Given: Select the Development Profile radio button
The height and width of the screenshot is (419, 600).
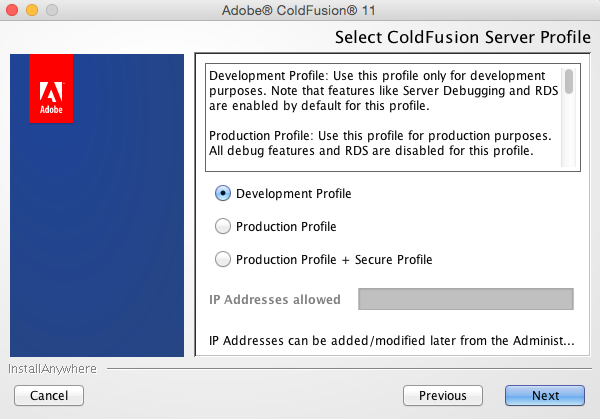Looking at the screenshot, I should 223,193.
